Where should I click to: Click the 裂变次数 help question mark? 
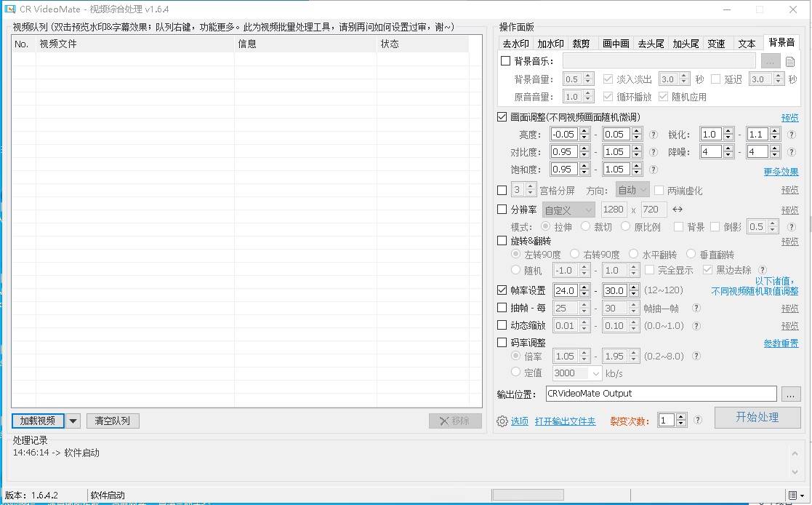pos(698,420)
